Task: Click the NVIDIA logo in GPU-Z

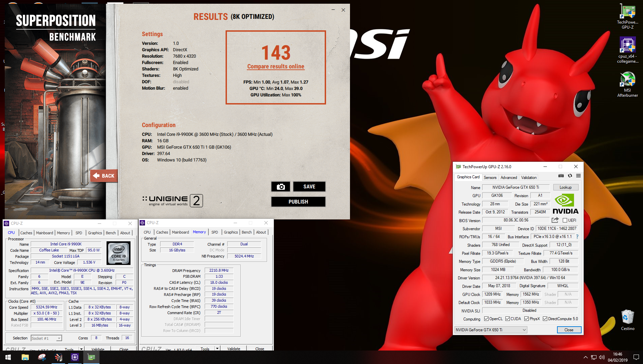Action: click(565, 204)
